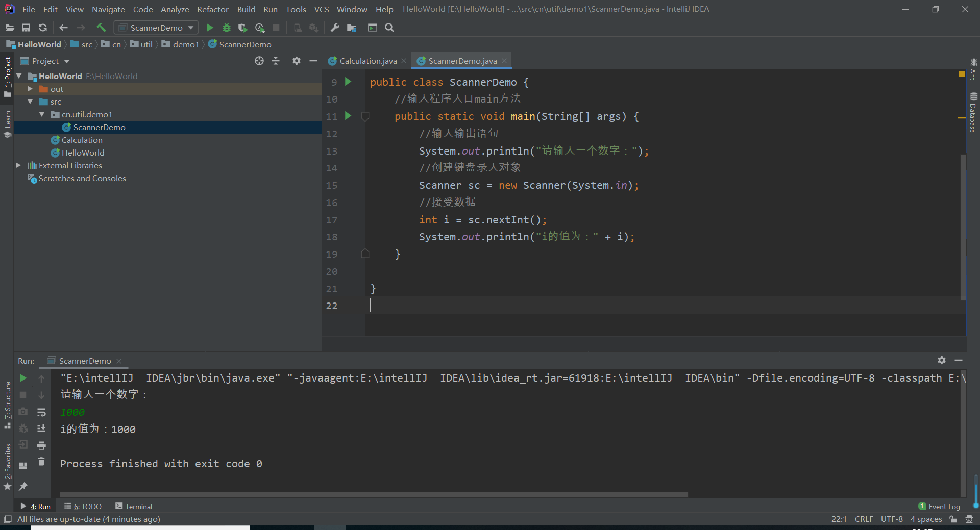Clear the console with the trash icon
This screenshot has height=530, width=980.
point(41,462)
